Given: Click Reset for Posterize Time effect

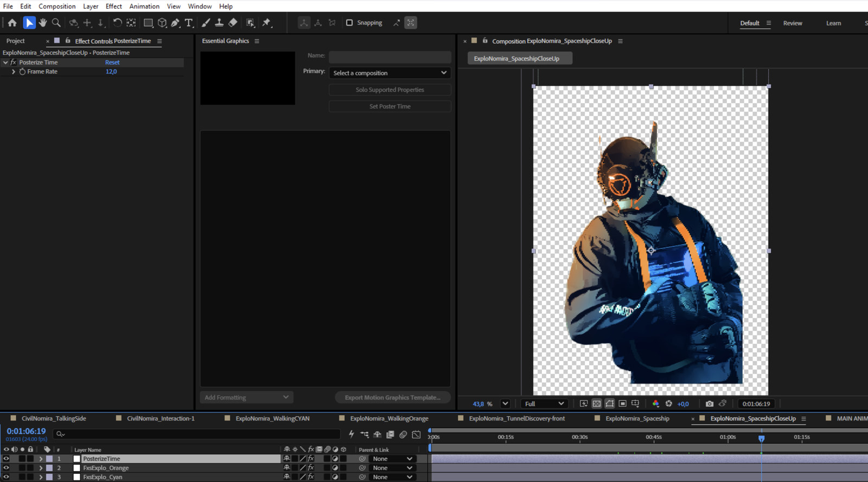Looking at the screenshot, I should [112, 62].
